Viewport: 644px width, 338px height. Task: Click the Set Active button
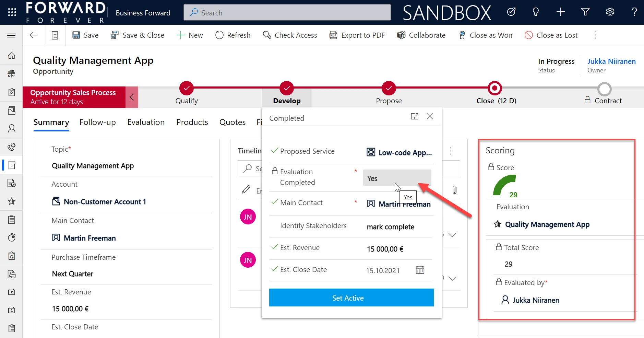coord(351,298)
